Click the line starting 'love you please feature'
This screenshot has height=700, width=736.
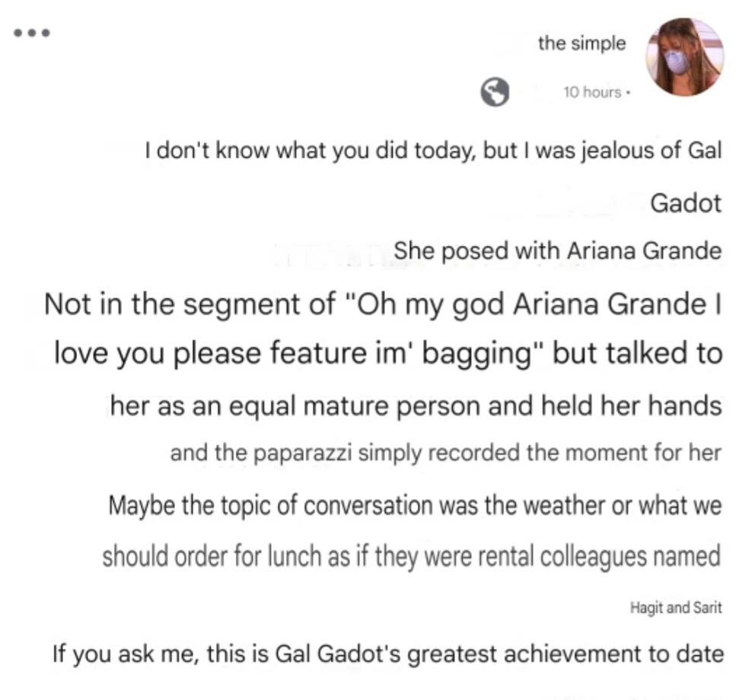[x=388, y=353]
